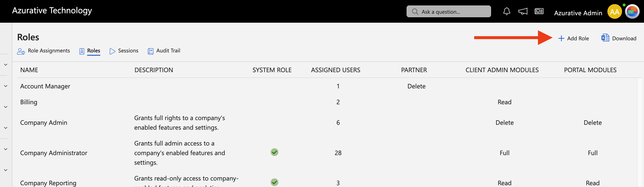Sort by NAME column header

coord(29,70)
